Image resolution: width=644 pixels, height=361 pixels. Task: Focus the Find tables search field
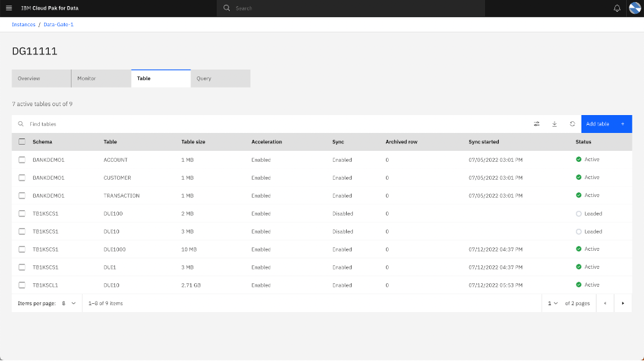[271, 124]
